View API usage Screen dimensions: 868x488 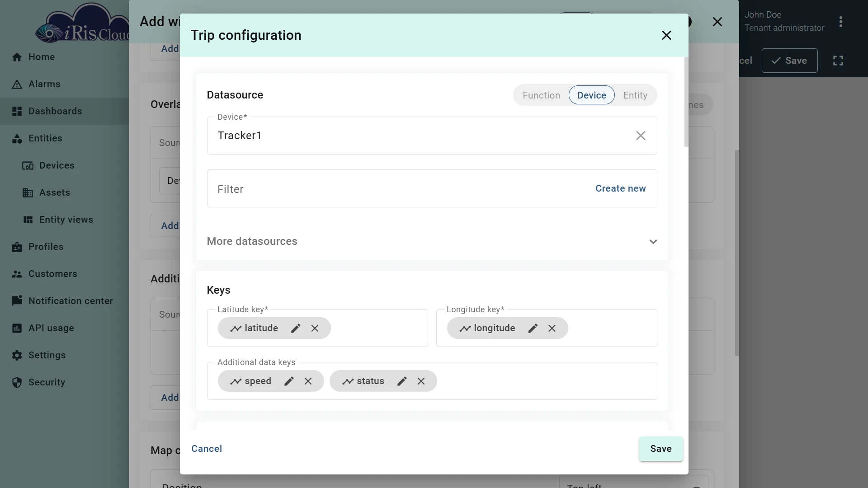64,328
